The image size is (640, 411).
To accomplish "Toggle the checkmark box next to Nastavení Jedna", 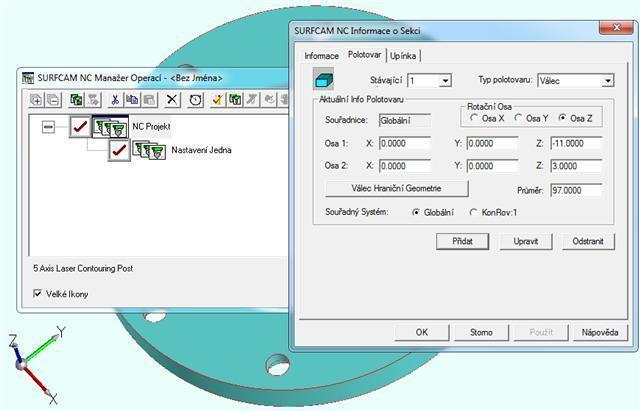I will [x=119, y=150].
